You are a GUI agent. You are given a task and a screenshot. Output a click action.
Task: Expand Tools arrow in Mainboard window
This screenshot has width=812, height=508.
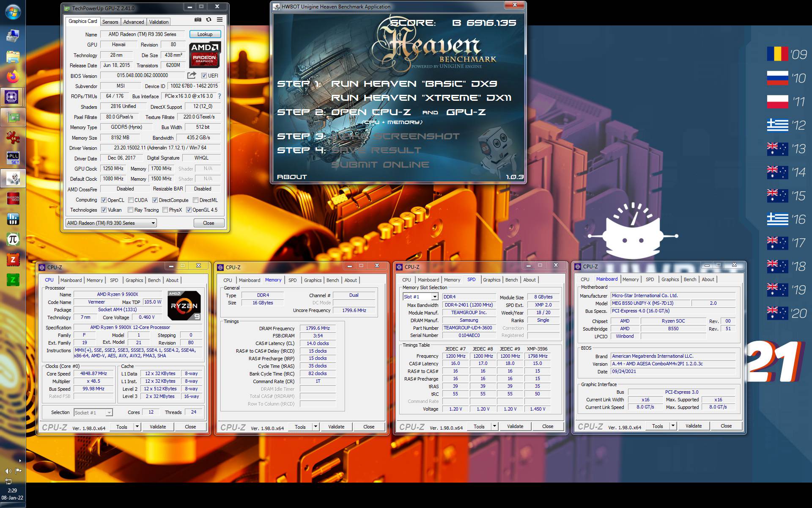pos(673,426)
